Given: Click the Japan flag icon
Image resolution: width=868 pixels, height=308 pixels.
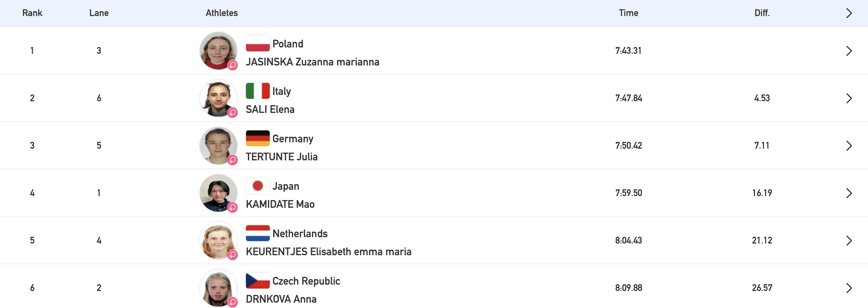Looking at the screenshot, I should pyautogui.click(x=258, y=186).
